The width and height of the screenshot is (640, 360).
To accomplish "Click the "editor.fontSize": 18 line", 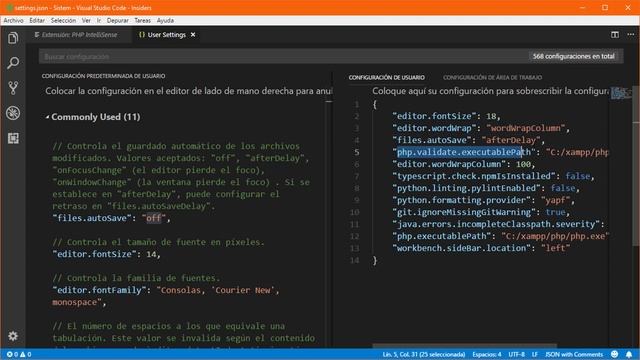I will coord(446,116).
